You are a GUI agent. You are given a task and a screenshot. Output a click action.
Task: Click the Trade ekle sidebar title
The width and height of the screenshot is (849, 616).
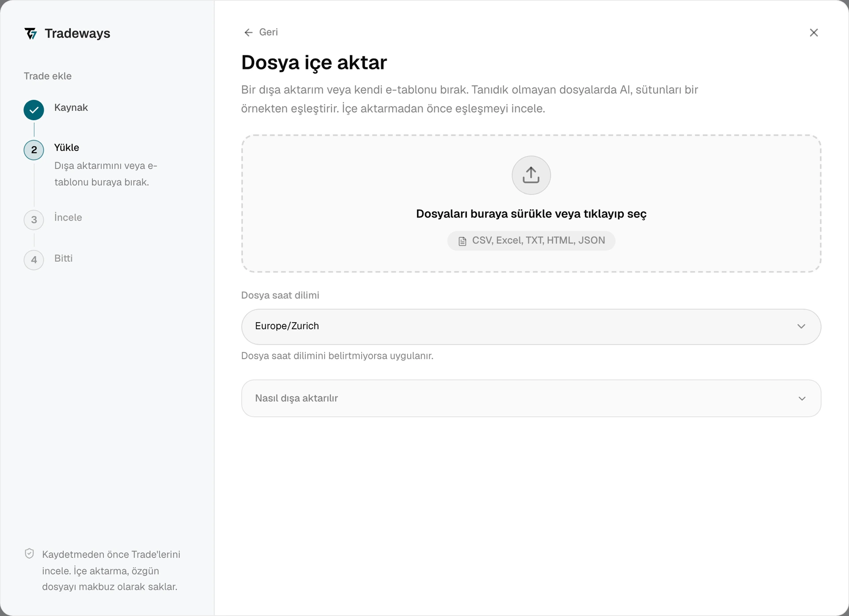point(48,76)
